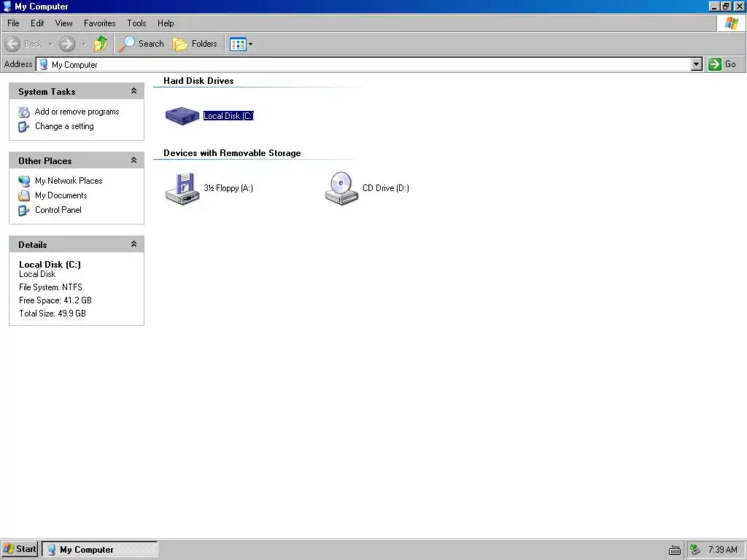Click the Change a setting link

64,126
